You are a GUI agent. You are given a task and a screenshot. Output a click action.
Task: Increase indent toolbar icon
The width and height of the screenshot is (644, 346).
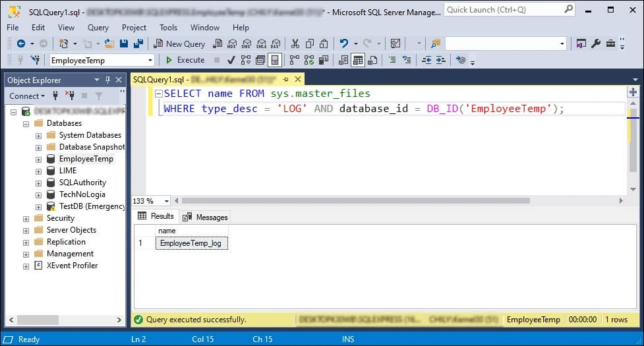(441, 61)
